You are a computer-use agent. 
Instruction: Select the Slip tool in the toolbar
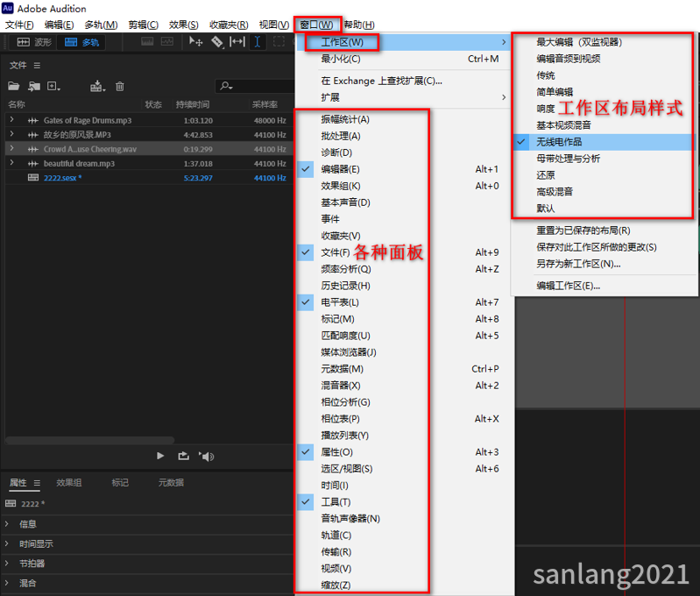pos(237,42)
